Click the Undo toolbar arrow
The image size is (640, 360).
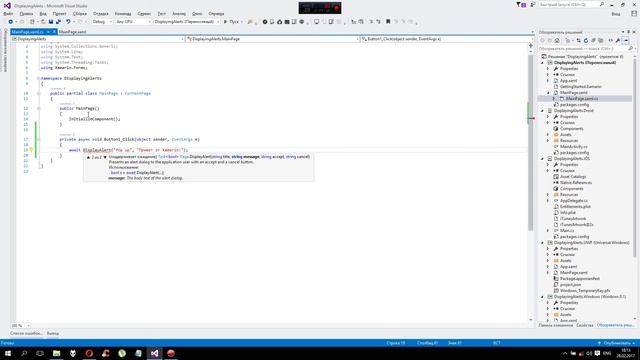(x=68, y=22)
